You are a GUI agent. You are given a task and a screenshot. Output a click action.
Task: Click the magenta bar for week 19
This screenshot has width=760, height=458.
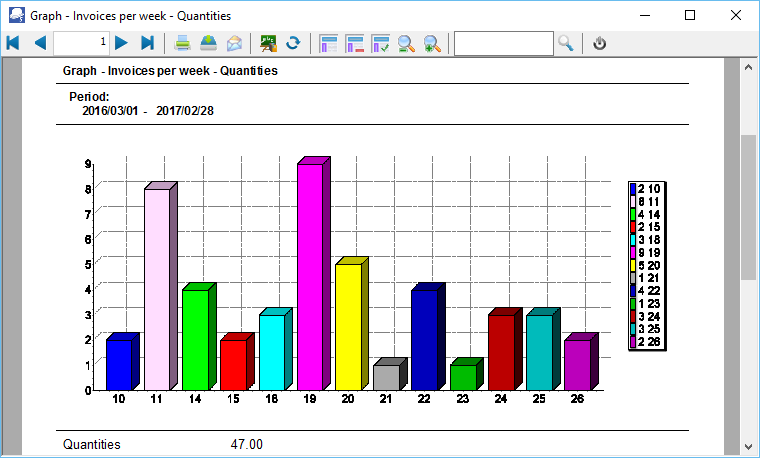pyautogui.click(x=310, y=276)
